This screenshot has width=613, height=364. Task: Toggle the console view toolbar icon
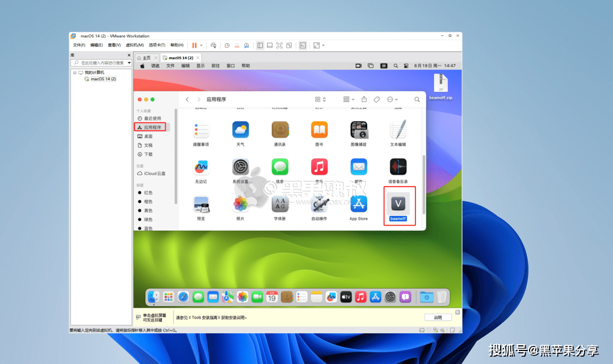point(303,45)
